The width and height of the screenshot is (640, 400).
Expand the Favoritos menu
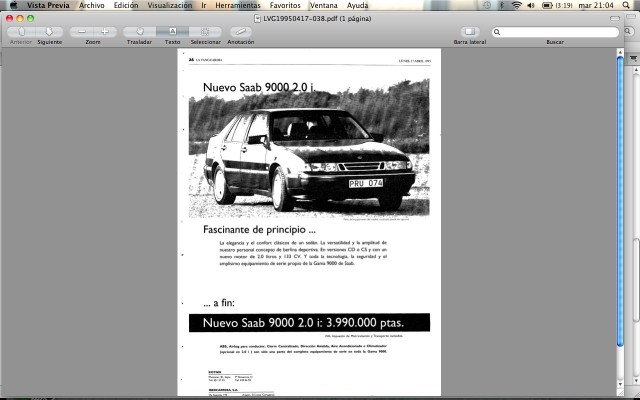[285, 5]
